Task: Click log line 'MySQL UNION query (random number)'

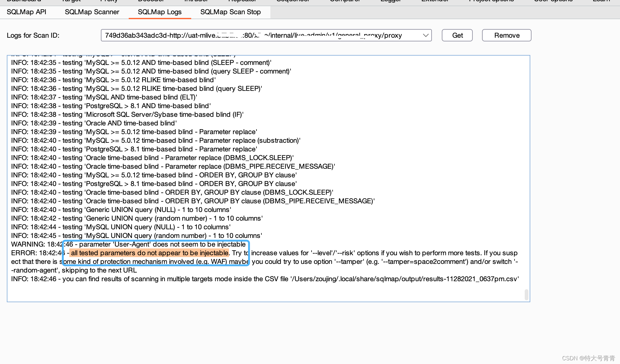Action: coord(137,236)
